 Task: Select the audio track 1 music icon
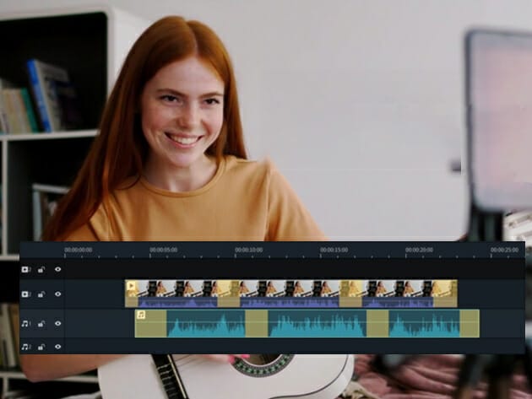[x=25, y=323]
